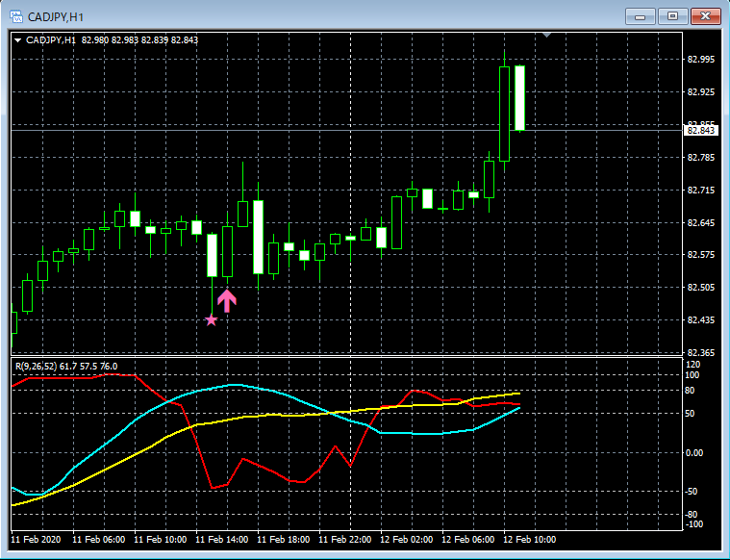Click the 82.575 price scale label

tap(701, 255)
